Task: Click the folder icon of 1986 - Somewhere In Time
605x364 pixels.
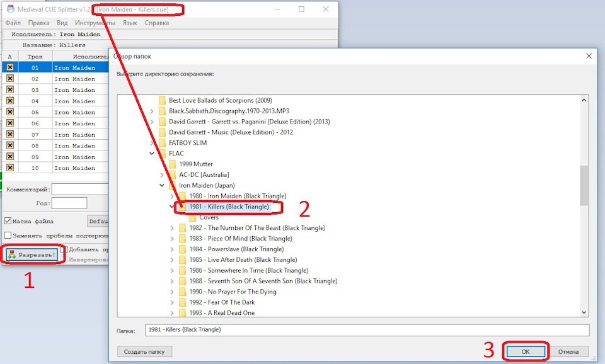Action: tap(183, 270)
